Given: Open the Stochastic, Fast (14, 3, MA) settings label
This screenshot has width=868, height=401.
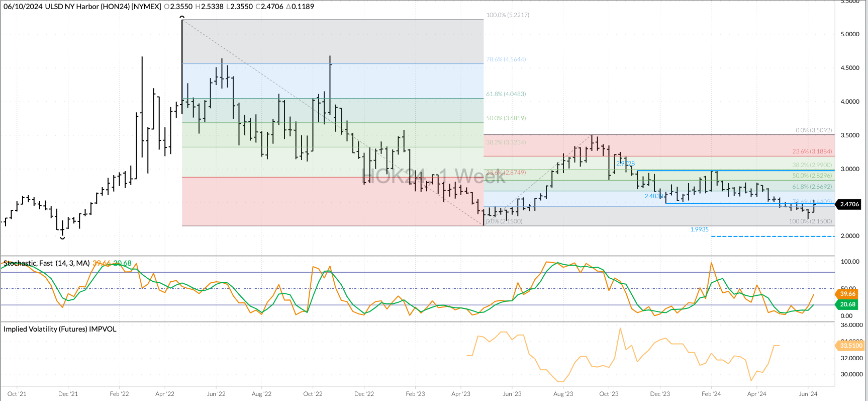Looking at the screenshot, I should tap(47, 263).
